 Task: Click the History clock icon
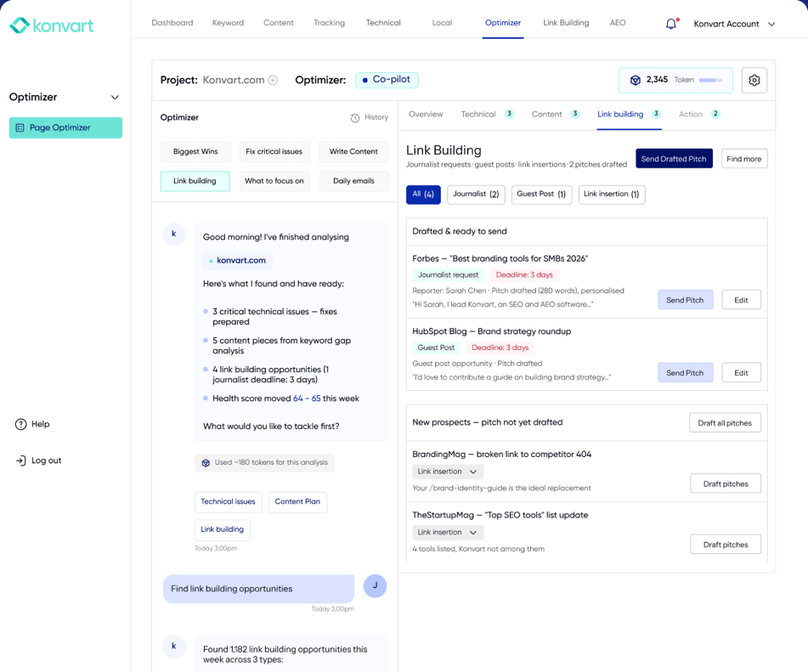point(355,118)
